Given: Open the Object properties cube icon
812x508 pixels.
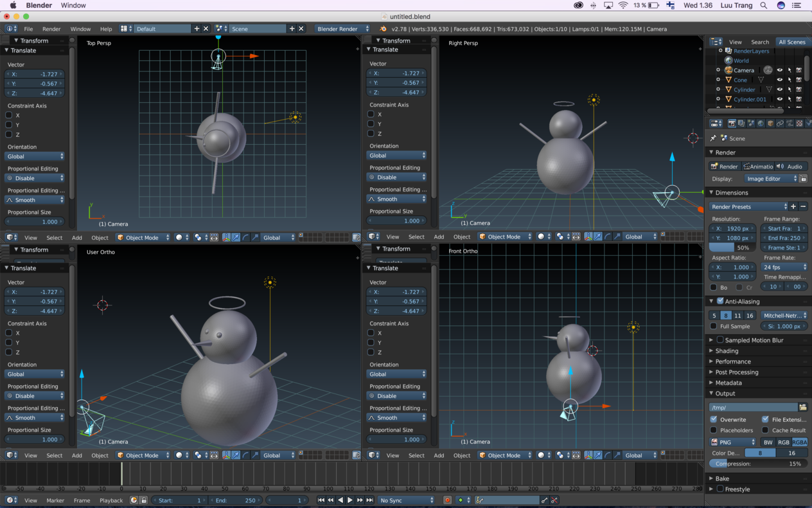Looking at the screenshot, I should (x=770, y=123).
